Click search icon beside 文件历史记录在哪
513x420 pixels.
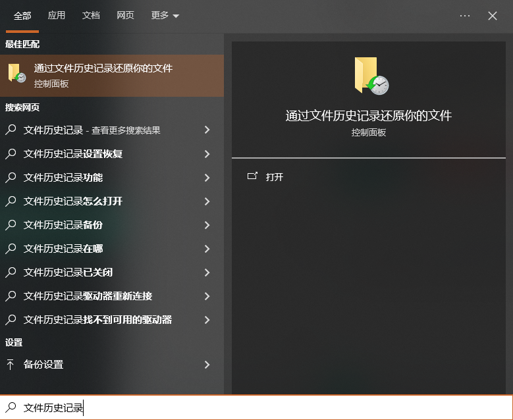click(x=11, y=249)
